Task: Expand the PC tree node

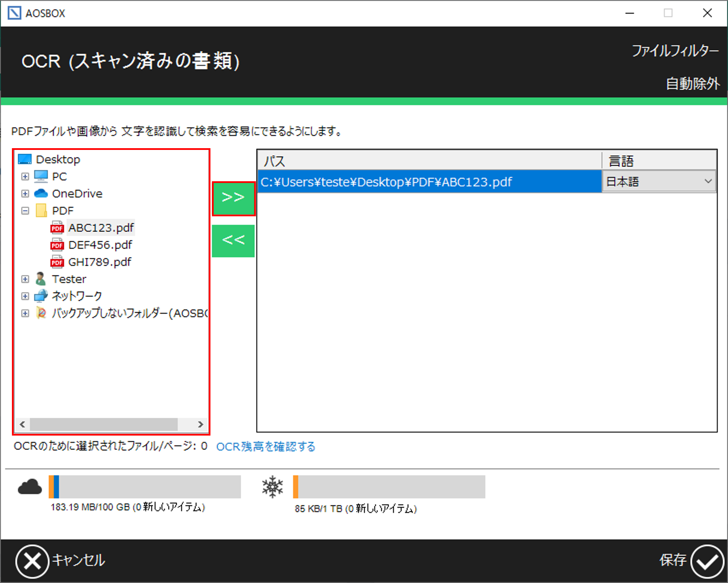Action: (25, 176)
